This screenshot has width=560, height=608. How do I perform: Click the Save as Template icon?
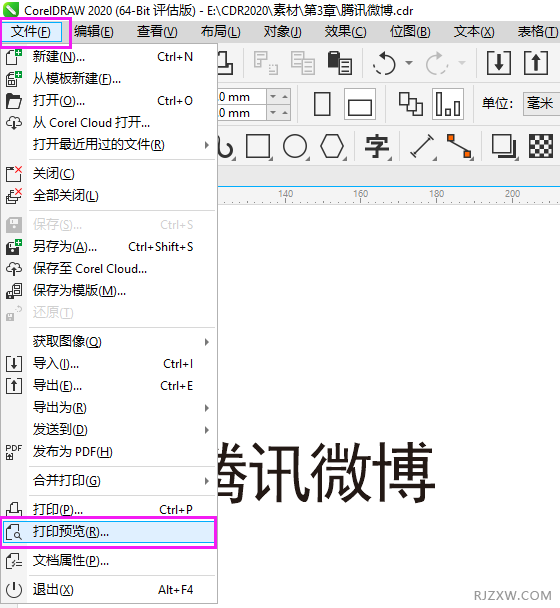14,291
